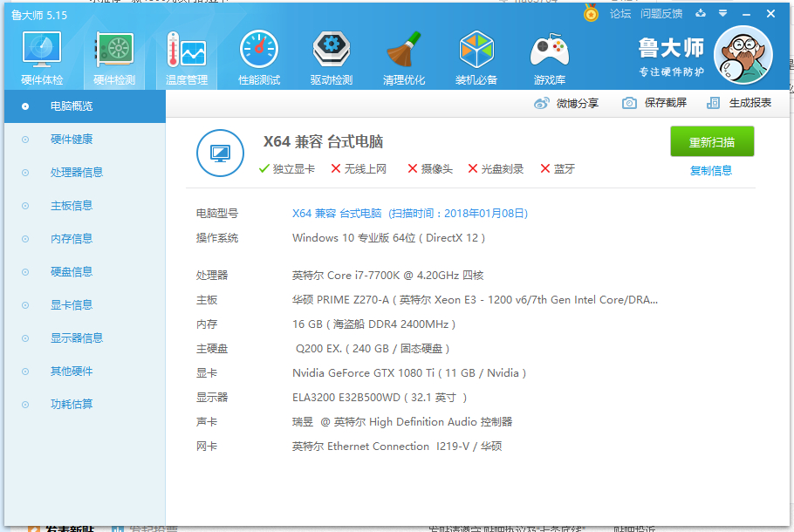
Task: Click the Weibo share icon
Action: [x=541, y=103]
